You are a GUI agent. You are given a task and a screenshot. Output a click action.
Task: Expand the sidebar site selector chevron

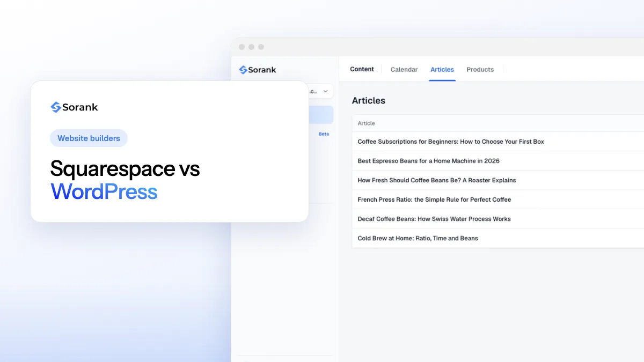325,91
